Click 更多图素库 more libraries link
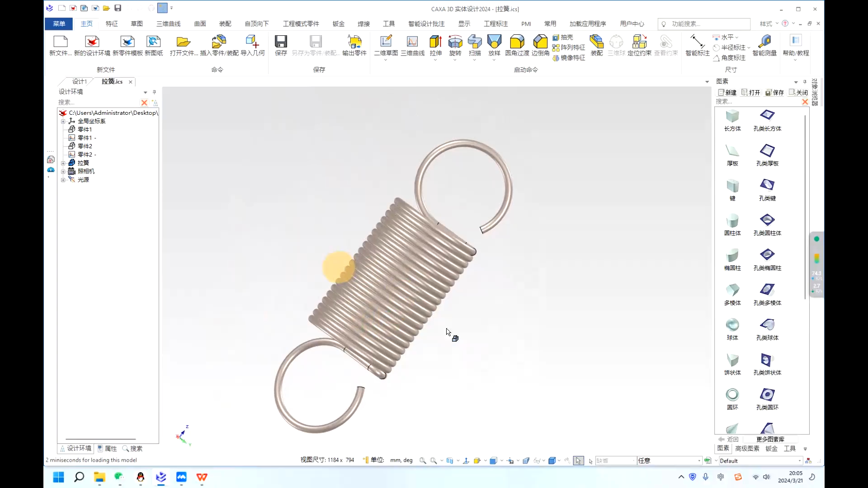The image size is (868, 488). tap(770, 439)
